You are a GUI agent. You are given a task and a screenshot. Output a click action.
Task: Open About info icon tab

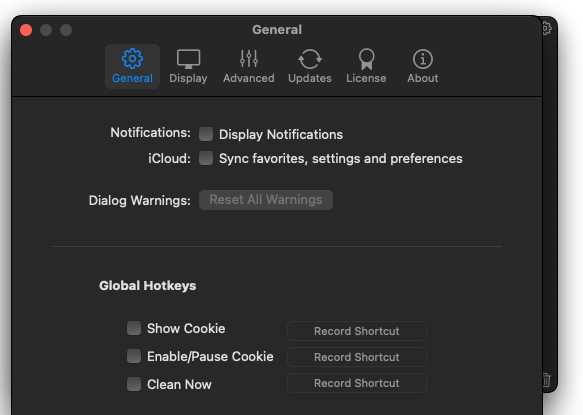coord(423,59)
